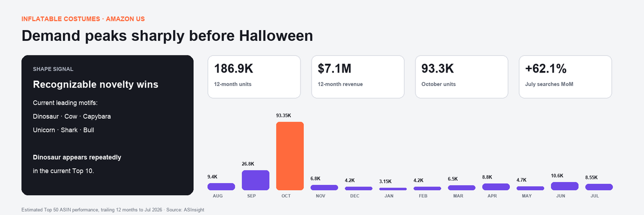
Task: Click the 6.8K value label
Action: click(x=316, y=178)
